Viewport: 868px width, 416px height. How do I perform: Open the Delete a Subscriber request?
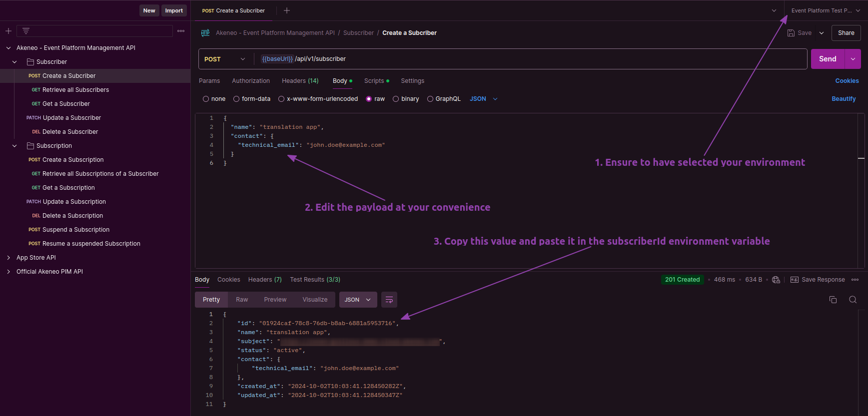70,132
